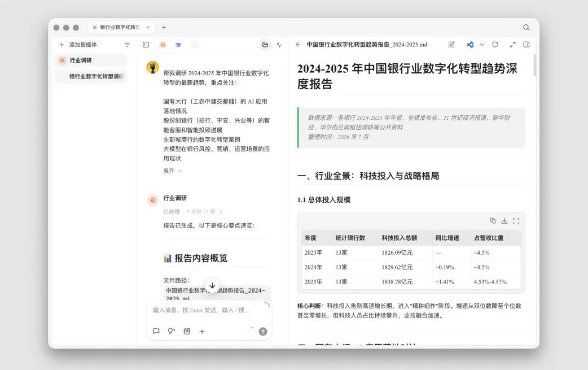Click the 数据来源 quote block
This screenshot has width=588, height=370.
click(x=411, y=128)
